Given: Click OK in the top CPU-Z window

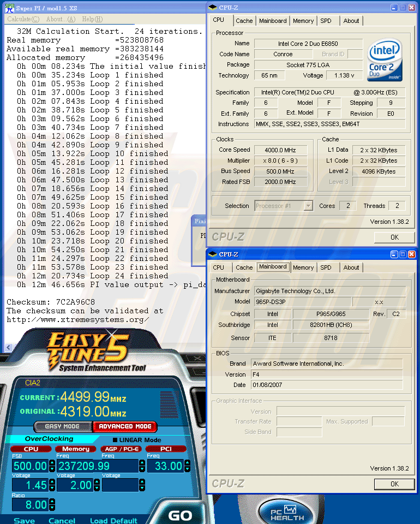Looking at the screenshot, I should pos(394,237).
